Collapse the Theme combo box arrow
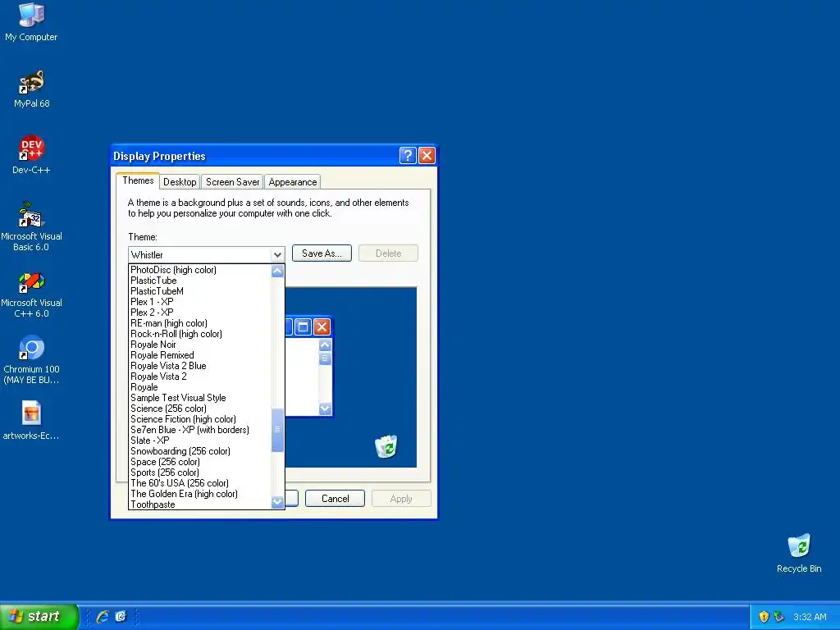840x630 pixels. click(x=277, y=255)
